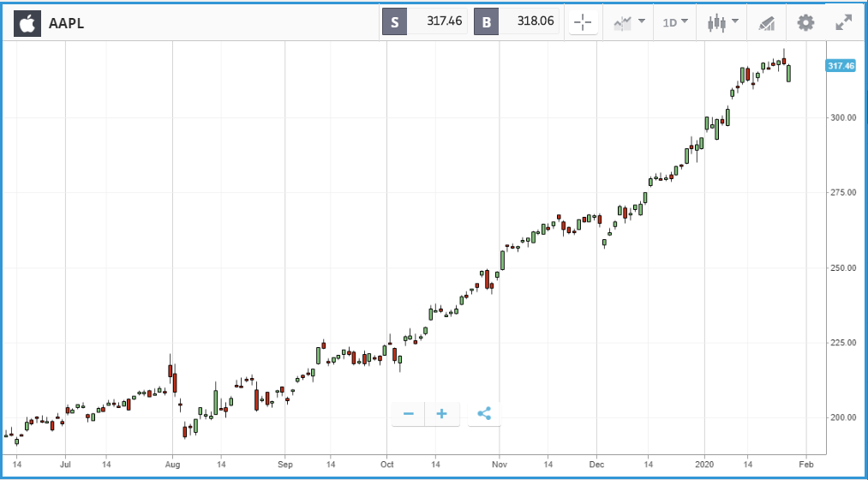868x480 pixels.
Task: Select the drawing tools pencil icon
Action: coord(766,23)
